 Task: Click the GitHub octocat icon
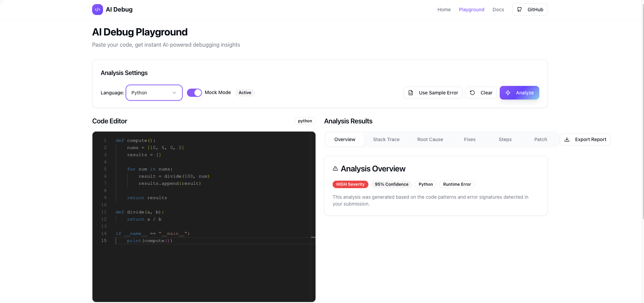[519, 10]
